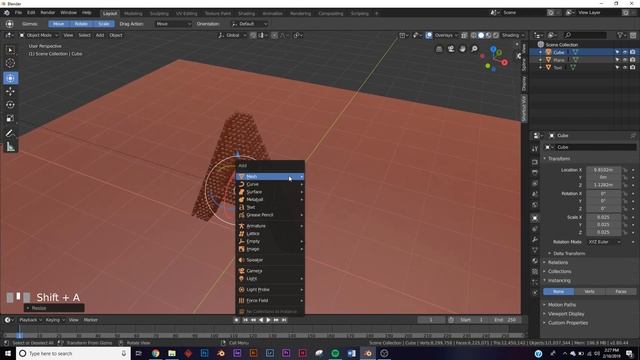Open the Global transform orientation dropdown

point(232,36)
